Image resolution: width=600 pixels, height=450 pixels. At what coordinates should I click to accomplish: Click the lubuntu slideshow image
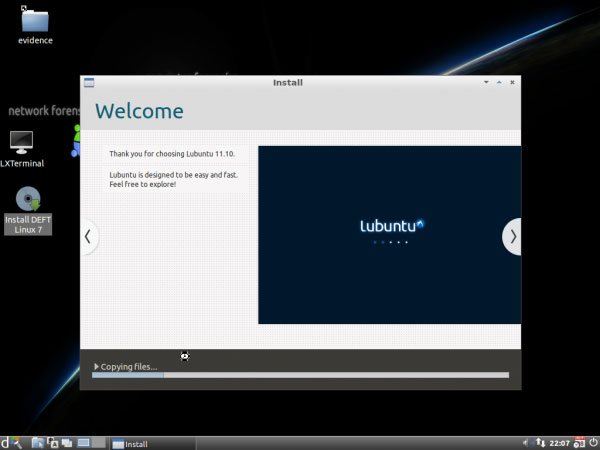point(390,235)
